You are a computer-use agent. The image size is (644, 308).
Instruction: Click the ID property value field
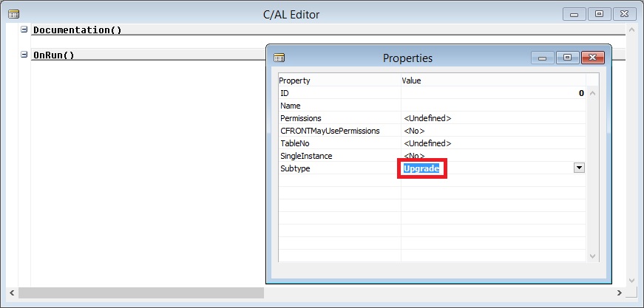[x=492, y=93]
